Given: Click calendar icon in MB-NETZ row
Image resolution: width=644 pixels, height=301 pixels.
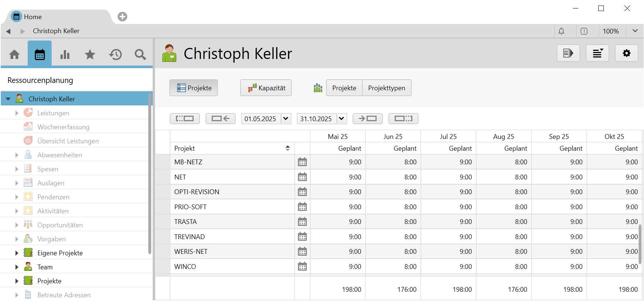Looking at the screenshot, I should pyautogui.click(x=302, y=162).
